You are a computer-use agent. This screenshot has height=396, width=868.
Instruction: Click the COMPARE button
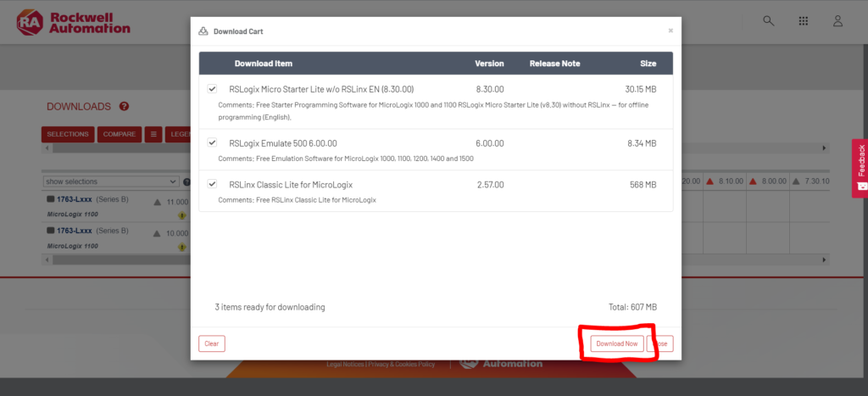pyautogui.click(x=119, y=134)
